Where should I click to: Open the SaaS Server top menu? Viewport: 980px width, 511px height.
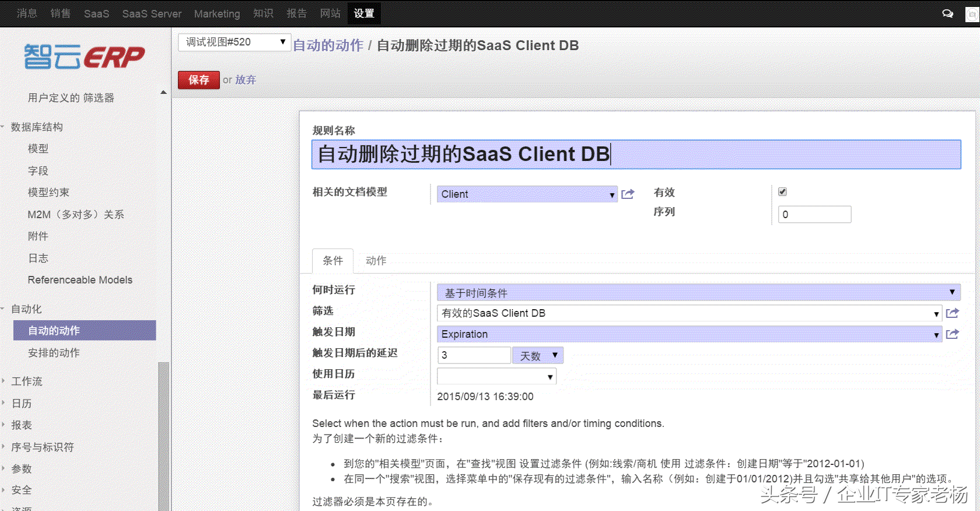152,13
